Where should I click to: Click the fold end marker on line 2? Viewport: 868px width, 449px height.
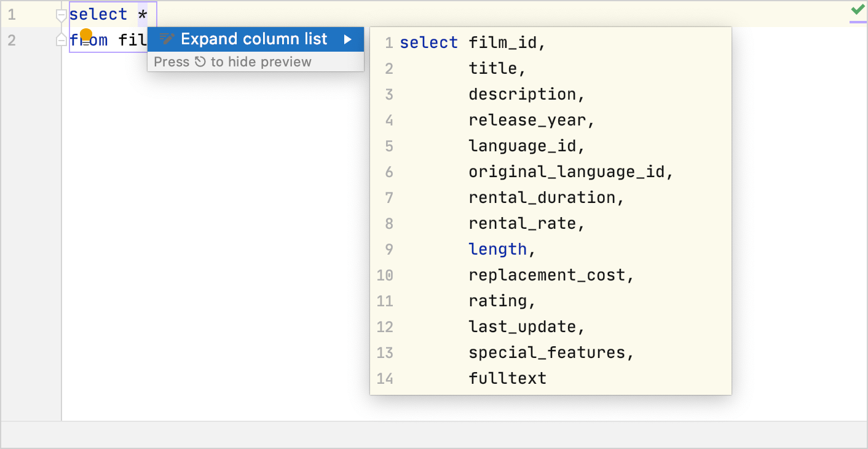(61, 40)
